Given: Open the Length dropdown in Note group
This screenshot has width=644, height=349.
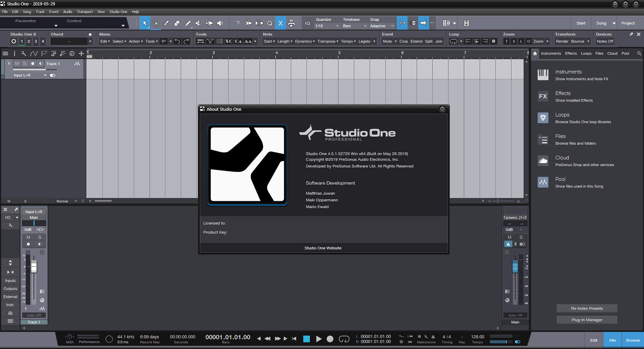Looking at the screenshot, I should tap(285, 42).
